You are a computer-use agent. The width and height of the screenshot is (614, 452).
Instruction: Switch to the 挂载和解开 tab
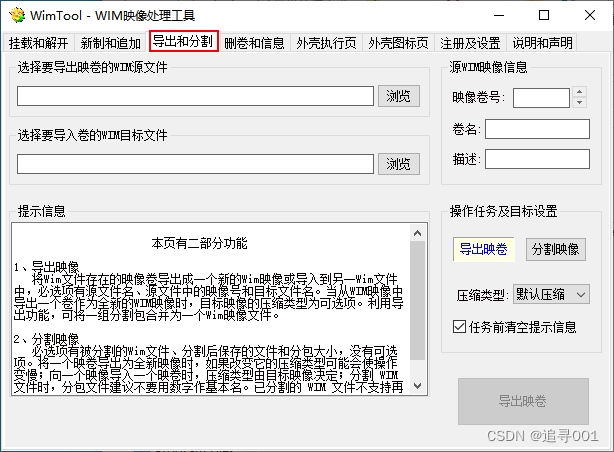pyautogui.click(x=38, y=43)
